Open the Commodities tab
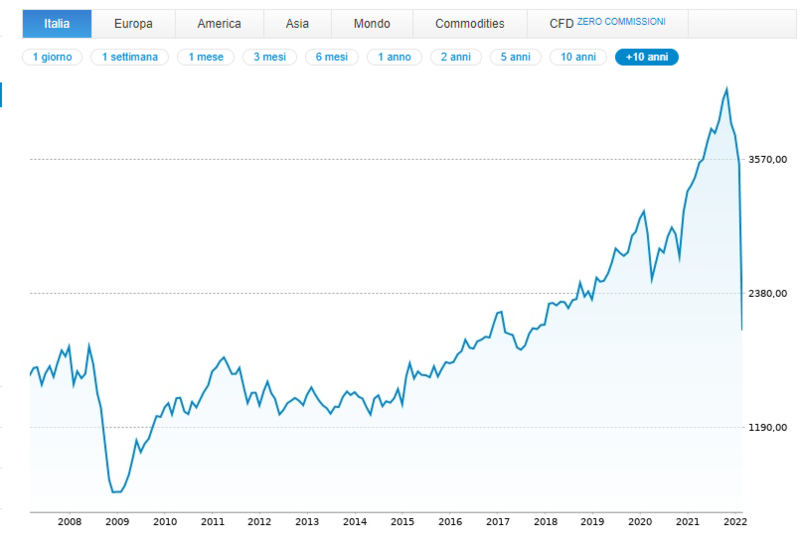800x543 pixels. 469,23
